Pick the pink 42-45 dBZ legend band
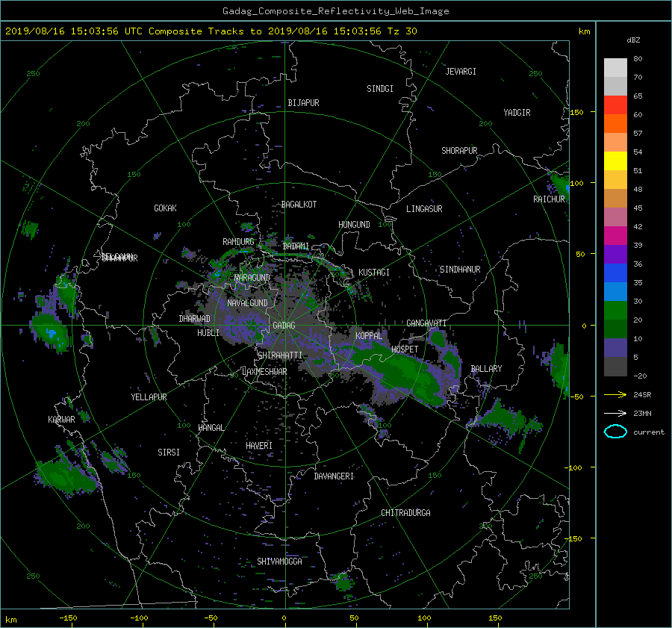672x628 pixels. [x=615, y=217]
